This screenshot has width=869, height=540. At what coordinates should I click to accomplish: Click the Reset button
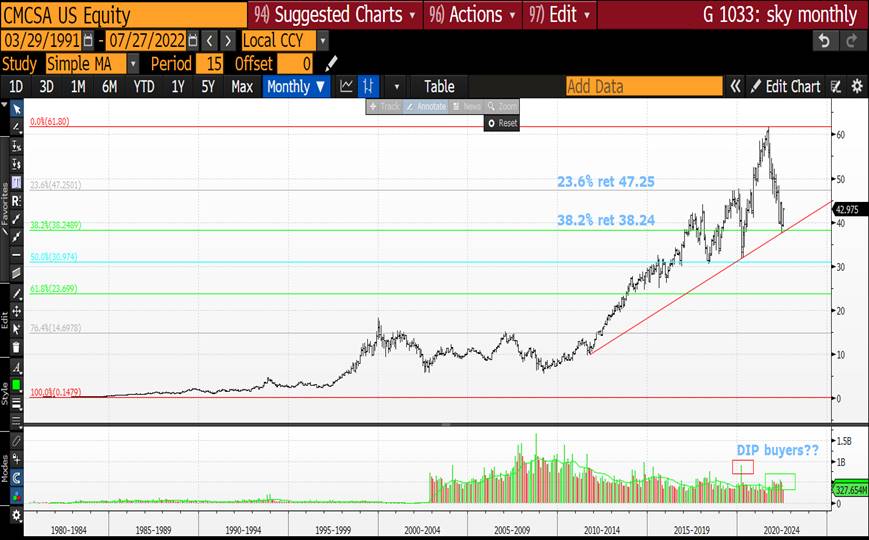(x=502, y=123)
